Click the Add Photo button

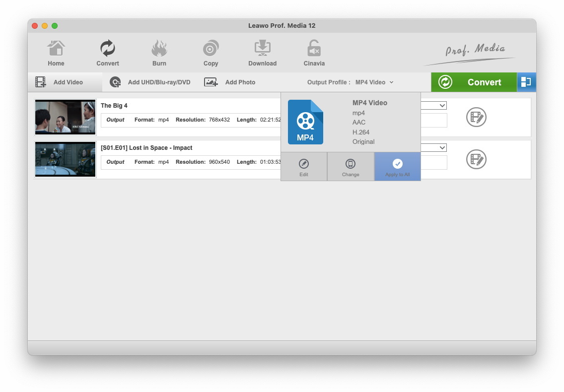[229, 82]
